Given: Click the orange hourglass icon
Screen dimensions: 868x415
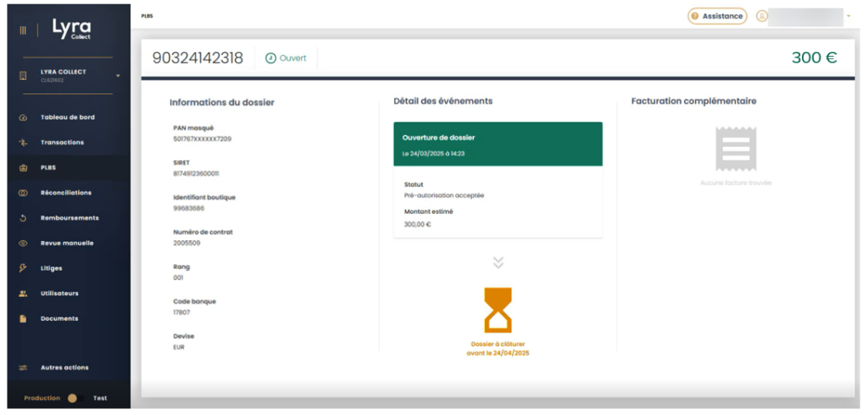Looking at the screenshot, I should click(498, 311).
